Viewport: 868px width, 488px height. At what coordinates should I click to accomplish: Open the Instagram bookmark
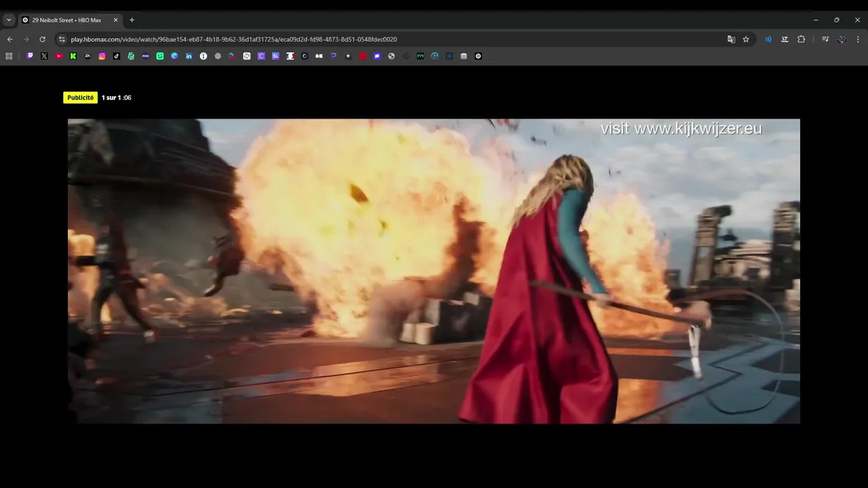click(102, 56)
